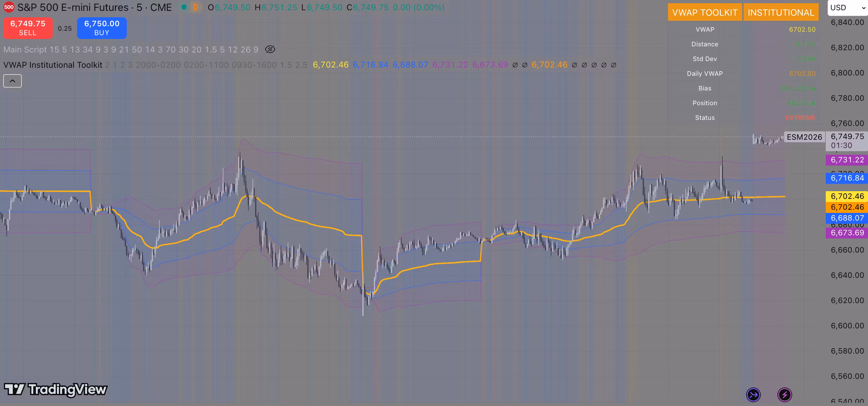Click the ESM2026 contract label on chart
The image size is (868, 406).
[804, 137]
